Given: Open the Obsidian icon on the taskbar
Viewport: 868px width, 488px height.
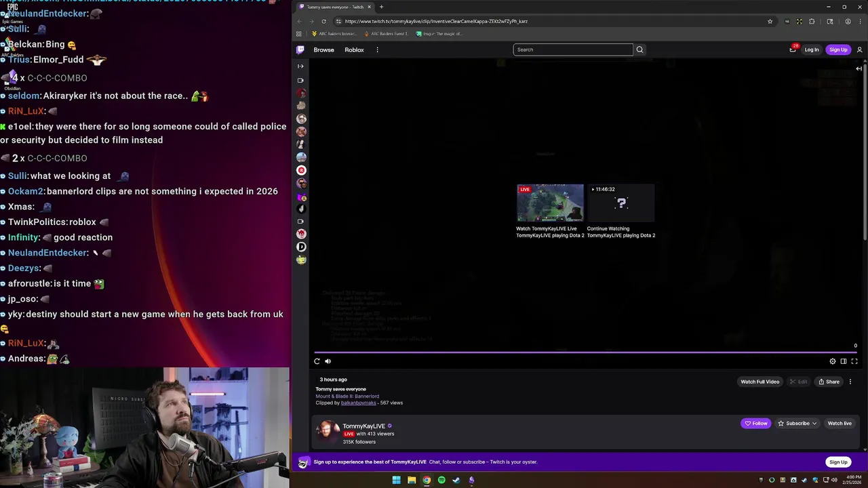Looking at the screenshot, I should [471, 480].
